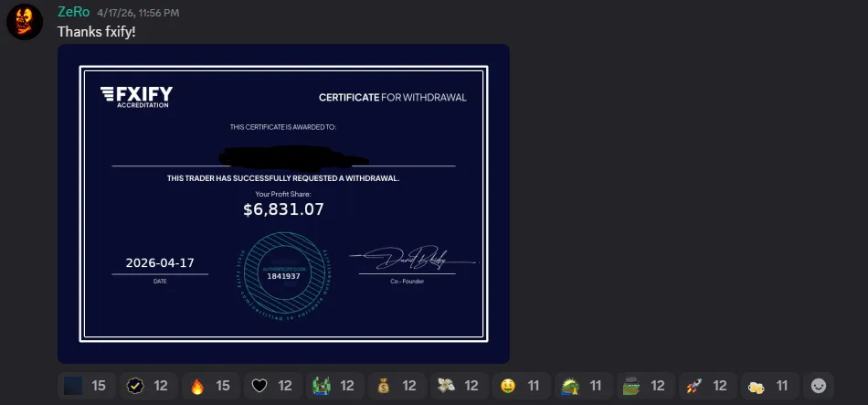The image size is (868, 405).
Task: Open ZeRo's username profile
Action: click(74, 12)
